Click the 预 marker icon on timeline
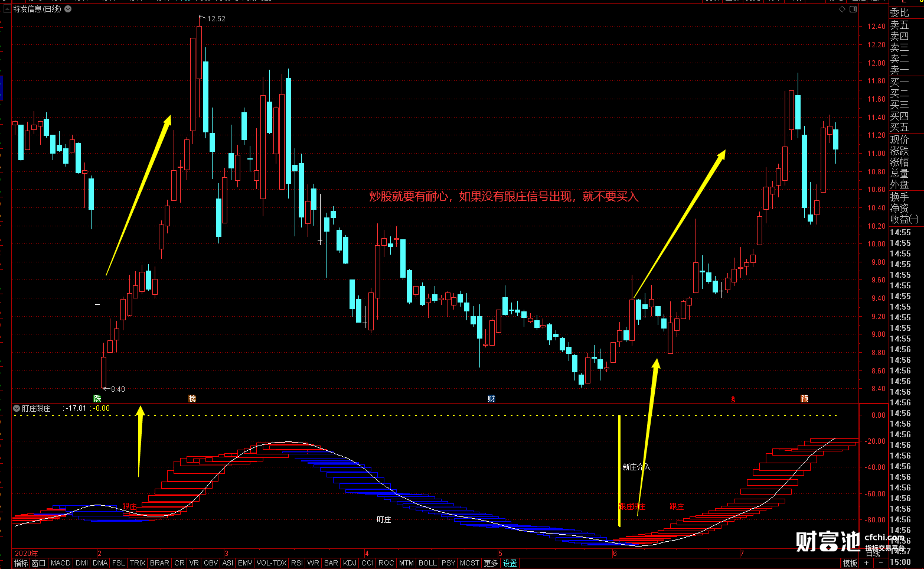Screen dimensions: 924x569 pos(804,399)
